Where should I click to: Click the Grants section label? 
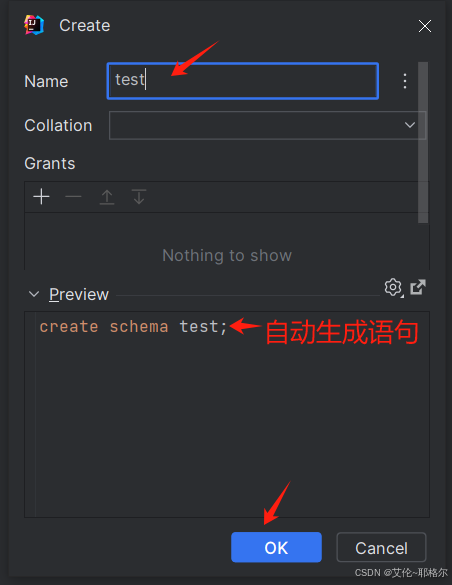point(50,163)
